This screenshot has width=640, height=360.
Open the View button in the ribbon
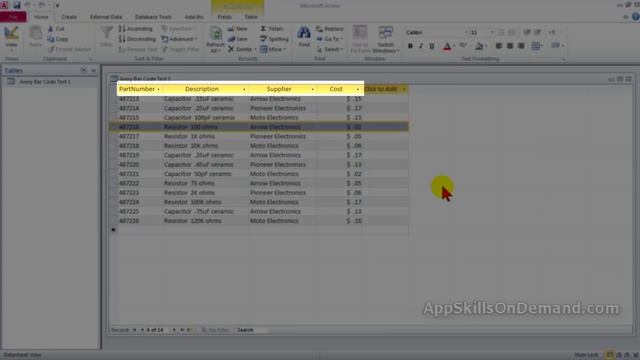tap(11, 38)
